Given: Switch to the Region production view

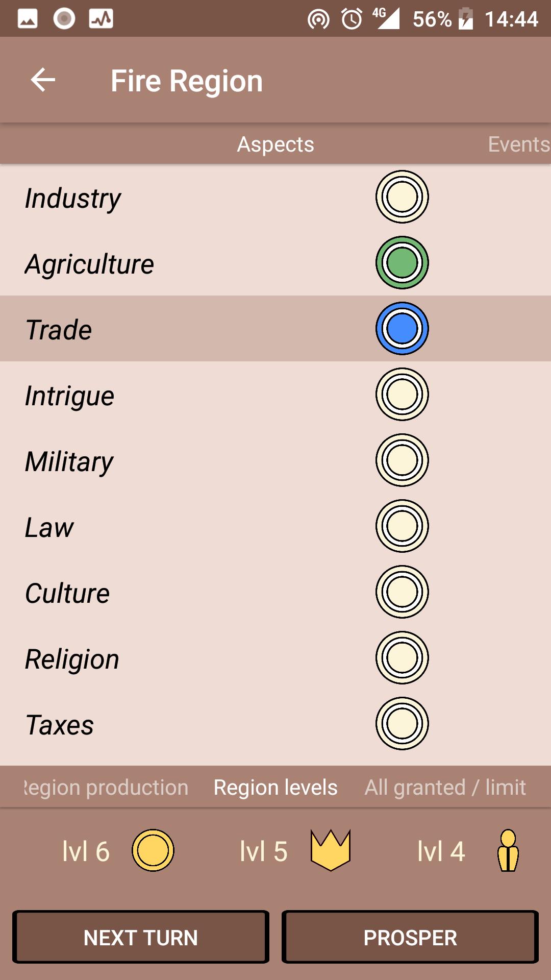Looking at the screenshot, I should [104, 787].
